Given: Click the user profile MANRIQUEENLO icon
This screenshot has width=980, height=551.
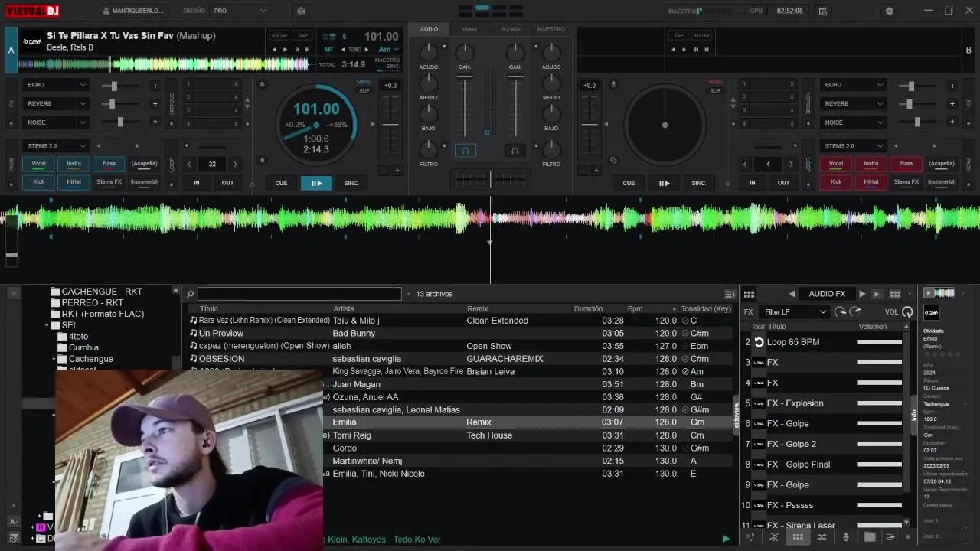Looking at the screenshot, I should [107, 11].
